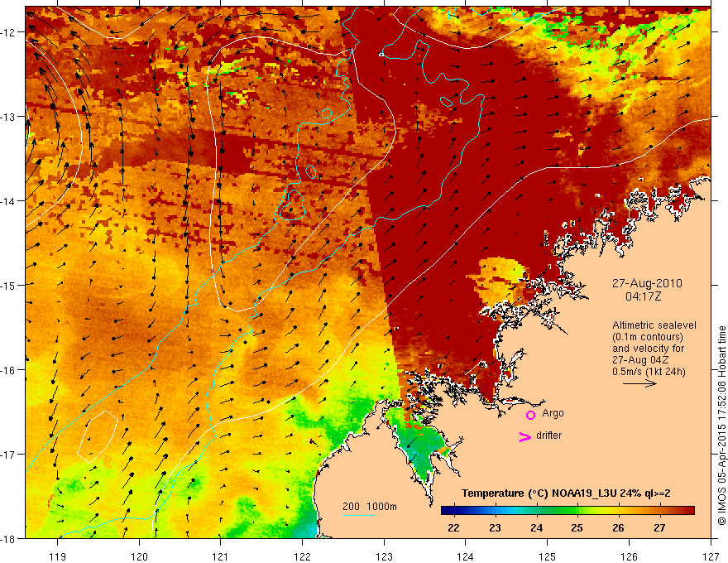Click the latitude axis label -17

coord(9,454)
